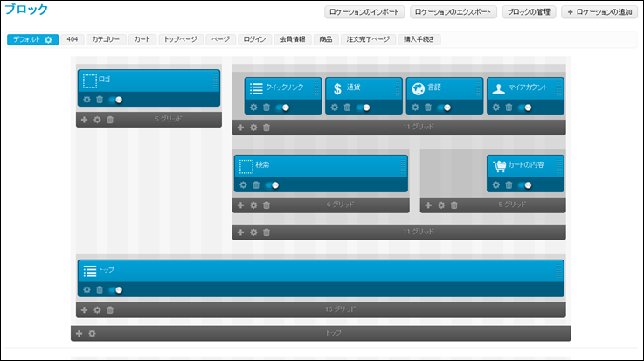644x361 pixels.
Task: Toggle the カートの内容 block switch
Action: click(527, 185)
